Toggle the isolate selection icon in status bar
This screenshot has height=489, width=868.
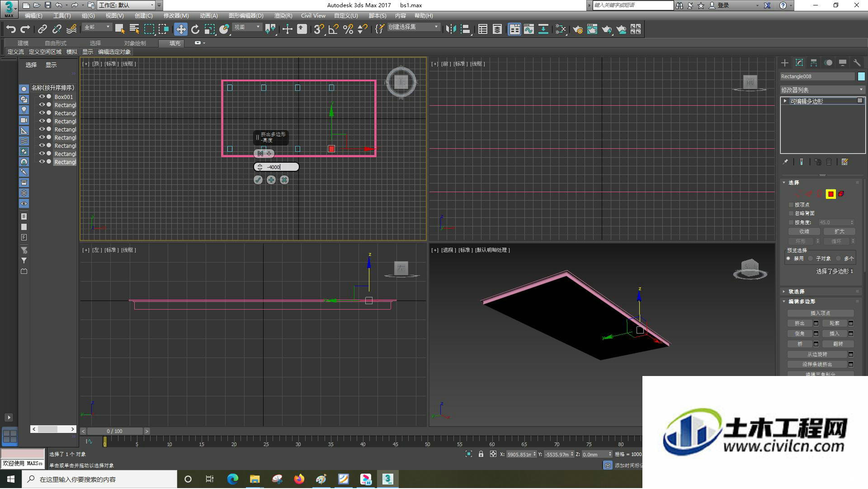pos(469,454)
